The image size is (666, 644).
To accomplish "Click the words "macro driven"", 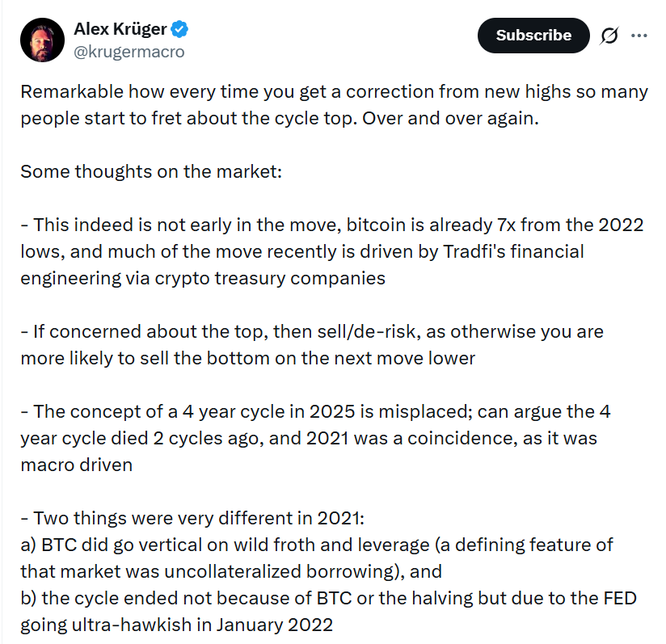I will 78,465.
